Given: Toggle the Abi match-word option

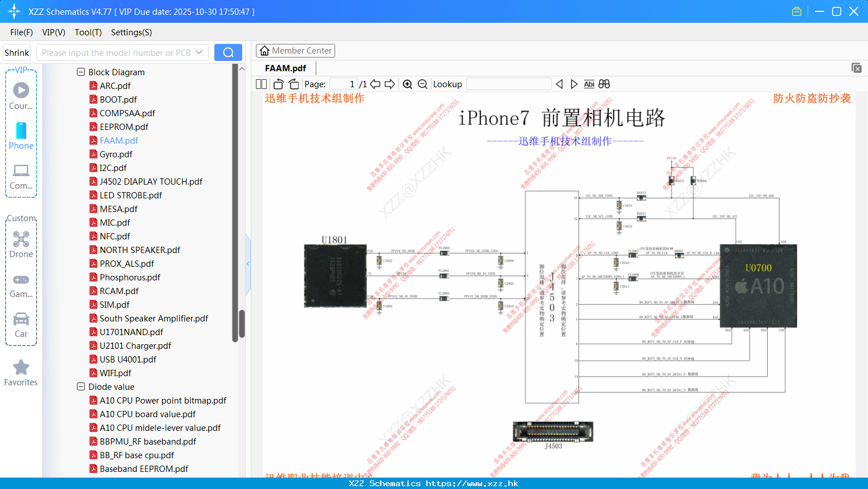Looking at the screenshot, I should [589, 84].
